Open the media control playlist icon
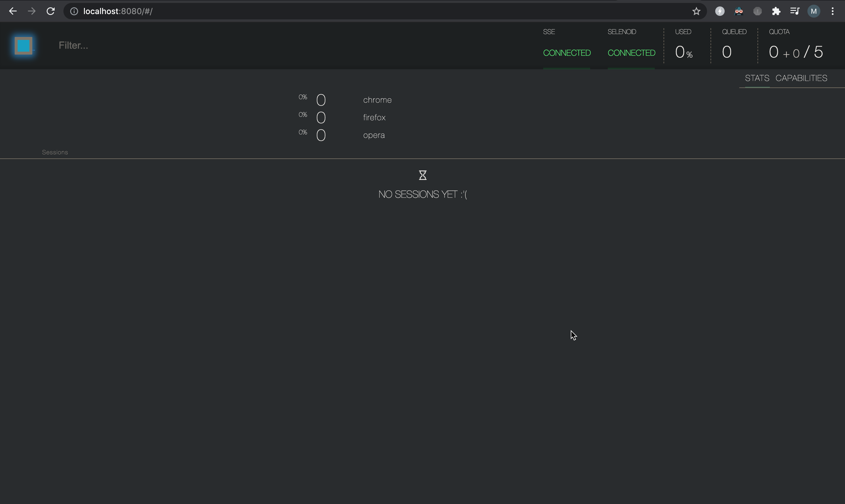Viewport: 845px width, 504px height. click(795, 11)
